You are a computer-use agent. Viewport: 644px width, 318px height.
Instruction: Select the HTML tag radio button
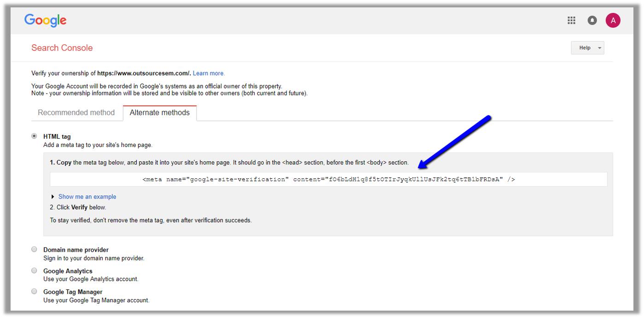[x=34, y=136]
